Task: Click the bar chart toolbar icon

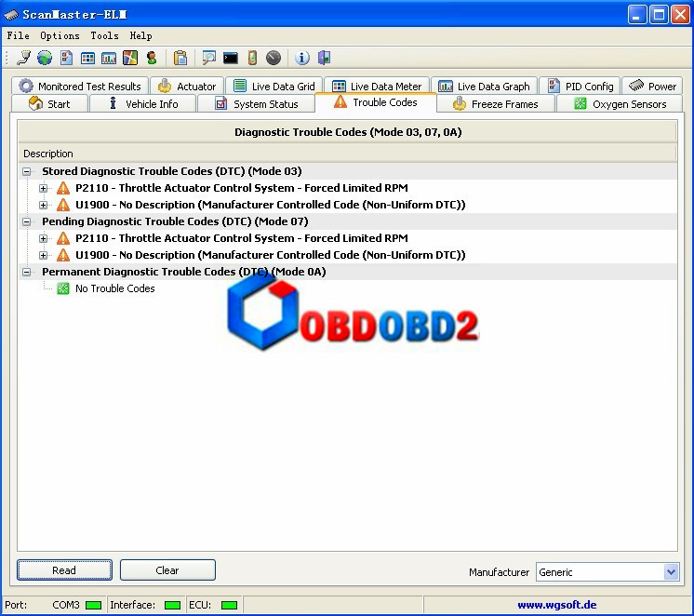Action: (x=109, y=58)
